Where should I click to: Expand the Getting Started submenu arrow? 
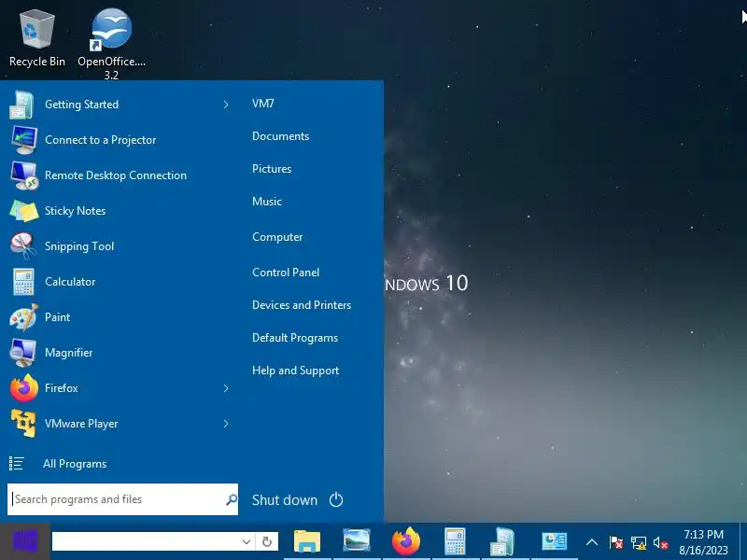click(x=226, y=105)
